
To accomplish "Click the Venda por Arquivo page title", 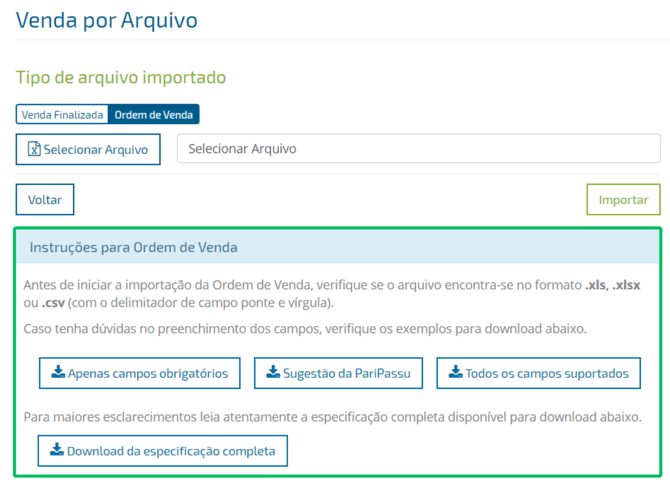I will 107,20.
